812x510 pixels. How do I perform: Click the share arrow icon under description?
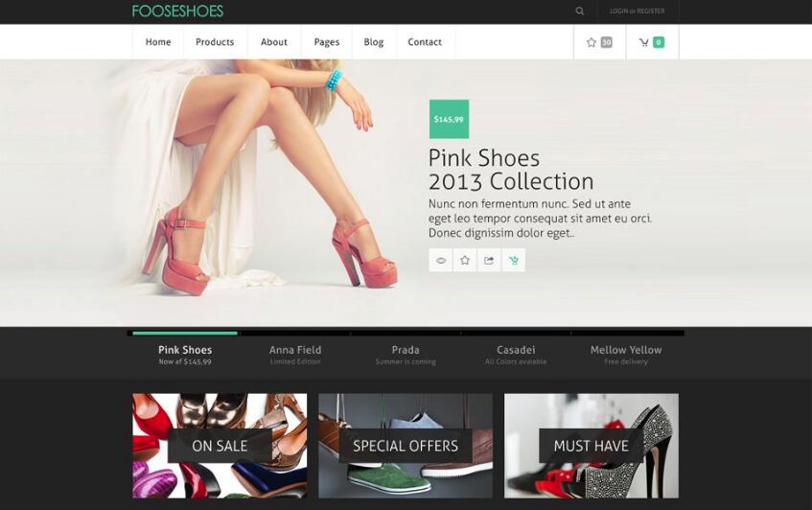click(489, 260)
